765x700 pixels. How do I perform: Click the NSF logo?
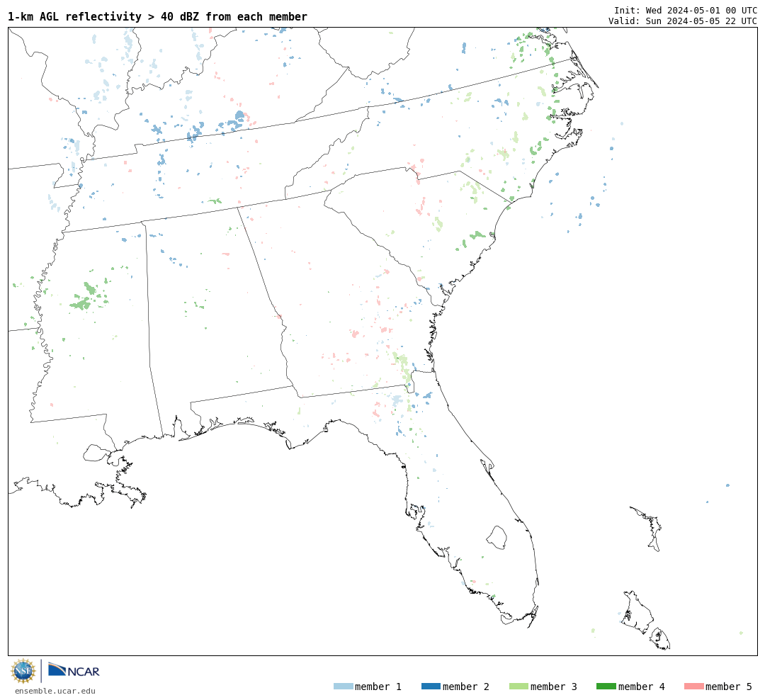(x=23, y=671)
